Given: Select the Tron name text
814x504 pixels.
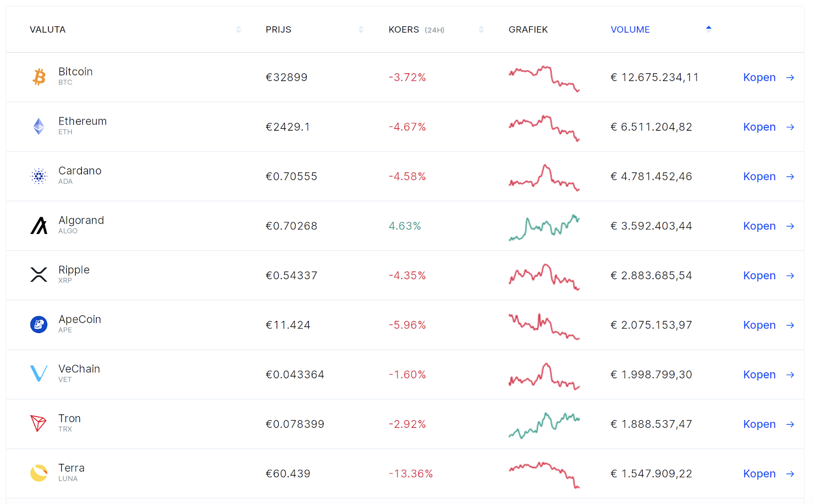Looking at the screenshot, I should tap(69, 419).
